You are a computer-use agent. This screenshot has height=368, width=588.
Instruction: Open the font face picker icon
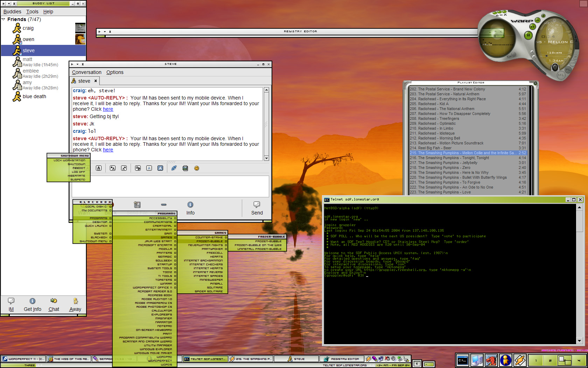coord(138,168)
